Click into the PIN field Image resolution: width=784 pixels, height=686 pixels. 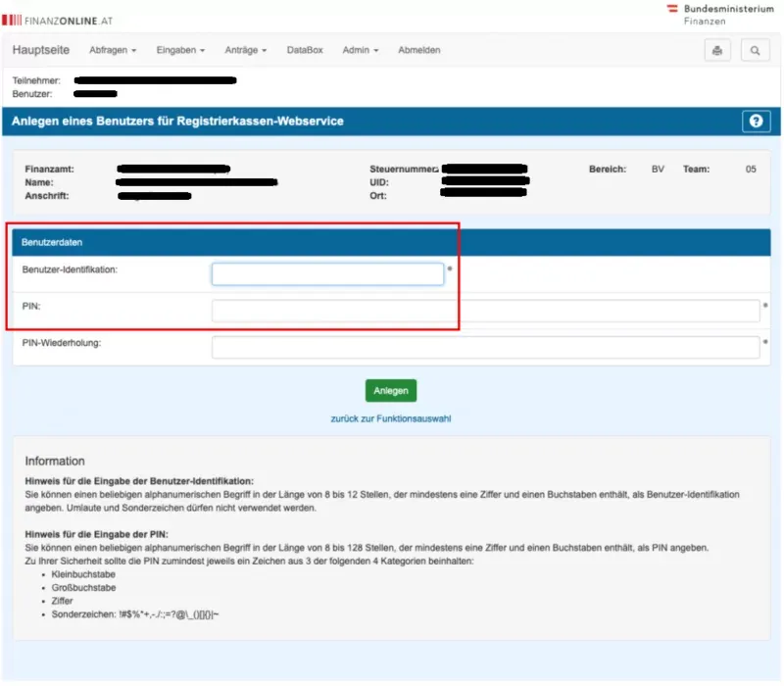pyautogui.click(x=485, y=311)
